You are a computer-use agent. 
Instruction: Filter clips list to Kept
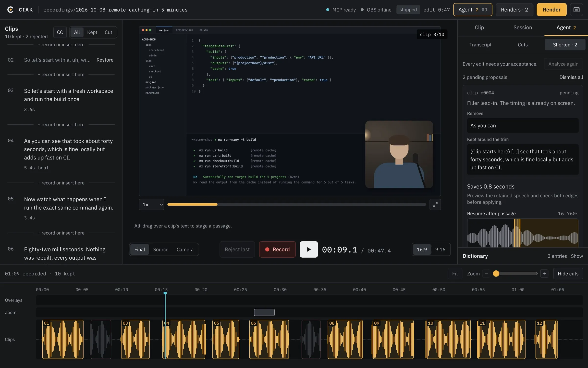[92, 32]
